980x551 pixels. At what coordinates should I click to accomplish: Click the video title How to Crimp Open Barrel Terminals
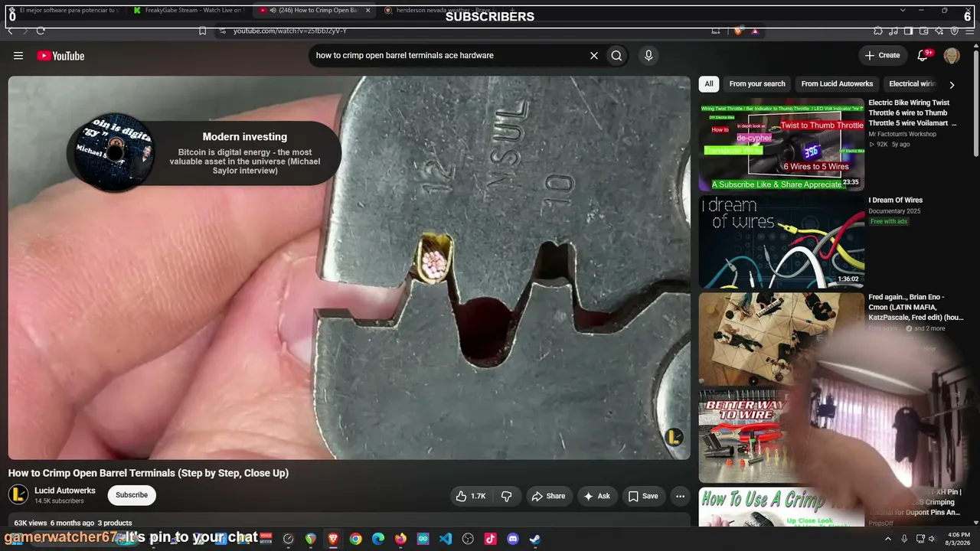point(149,473)
